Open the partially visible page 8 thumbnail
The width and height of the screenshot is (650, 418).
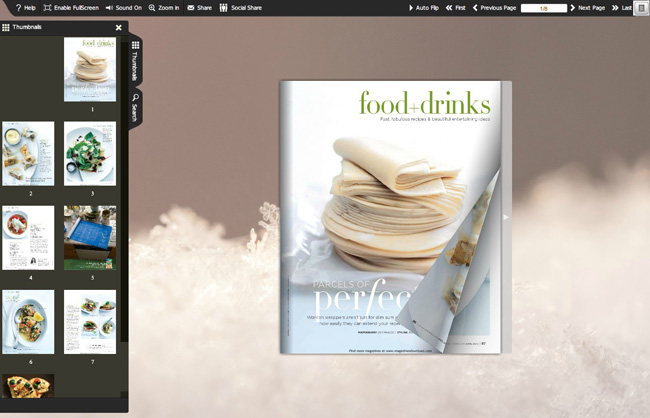[x=28, y=386]
